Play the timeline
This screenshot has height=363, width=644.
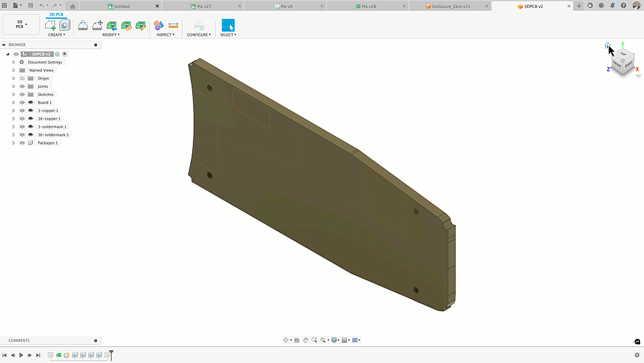(x=22, y=355)
